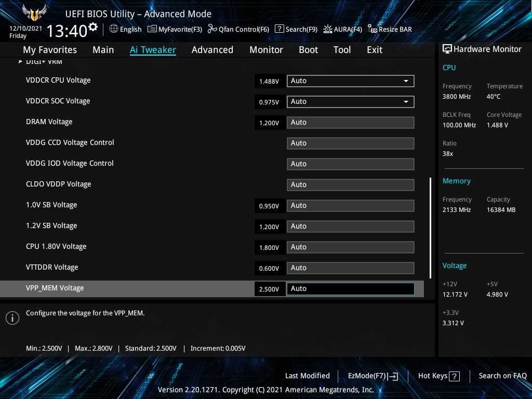Open the Search(F9) question mark icon

(279, 29)
